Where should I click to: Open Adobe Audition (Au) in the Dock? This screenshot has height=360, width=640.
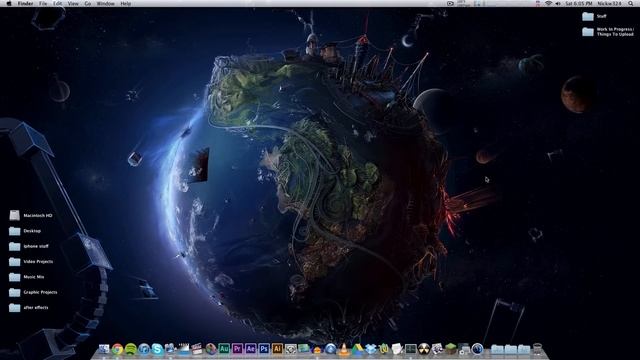[224, 349]
